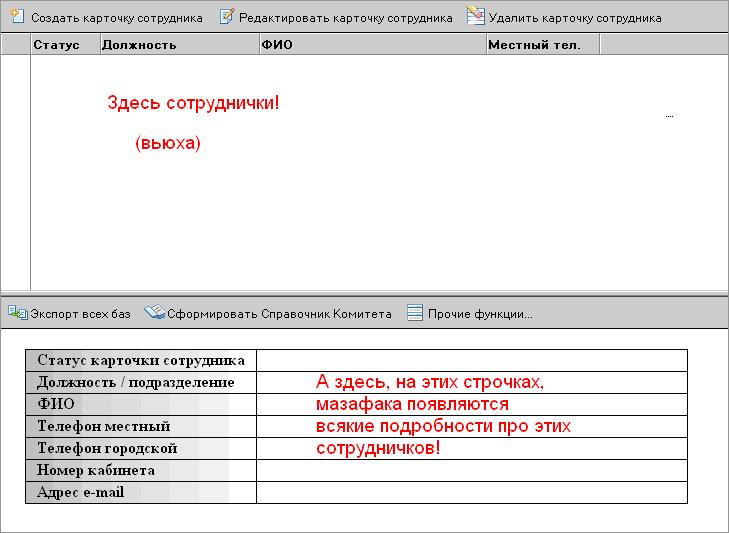Click the Сформировать Справочник Комитета book icon
Viewport: 729px width, 533px height.
tap(153, 313)
